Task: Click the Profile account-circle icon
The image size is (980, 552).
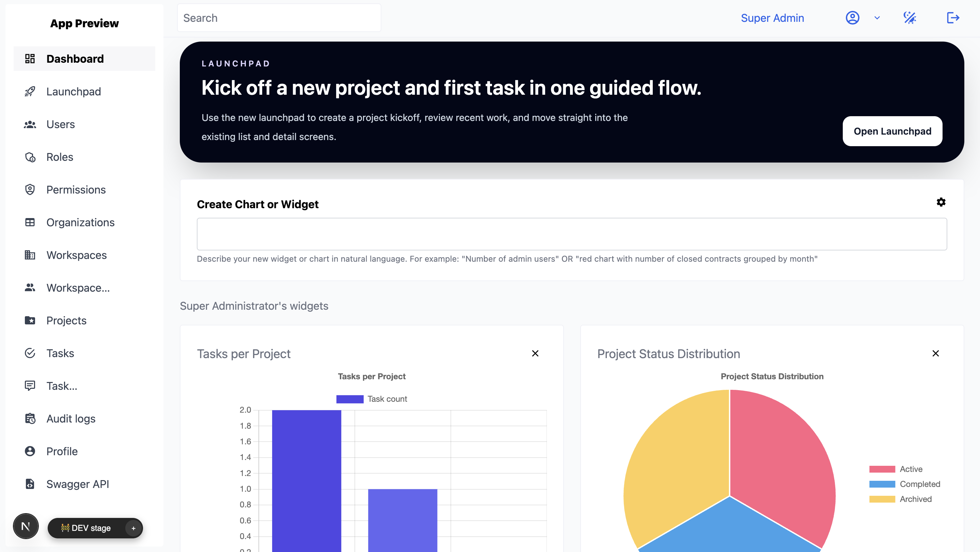Action: click(x=30, y=451)
